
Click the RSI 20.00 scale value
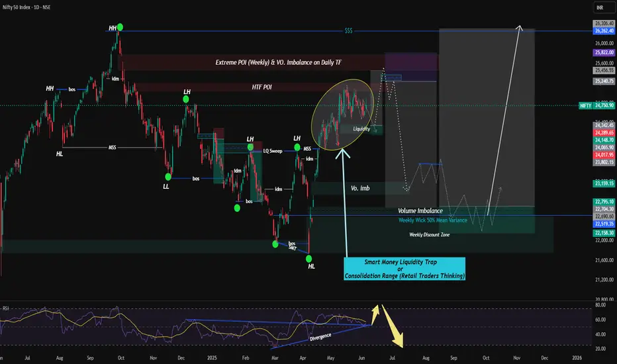pos(600,349)
